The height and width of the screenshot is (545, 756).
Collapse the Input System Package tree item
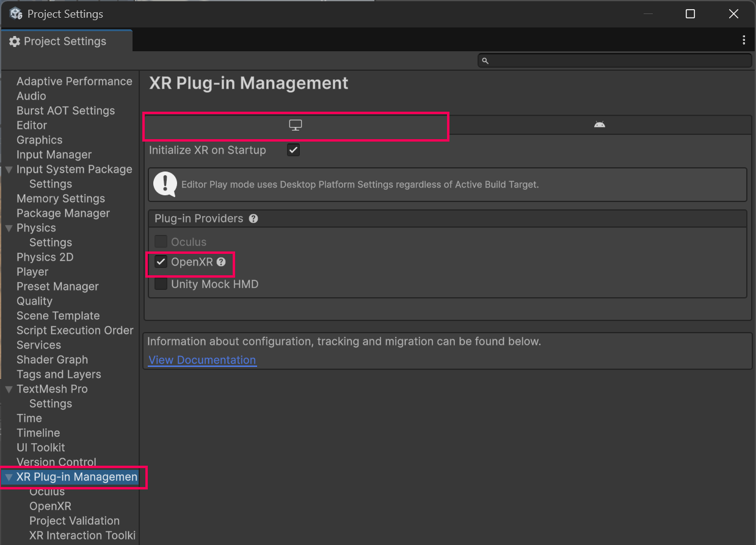(9, 170)
